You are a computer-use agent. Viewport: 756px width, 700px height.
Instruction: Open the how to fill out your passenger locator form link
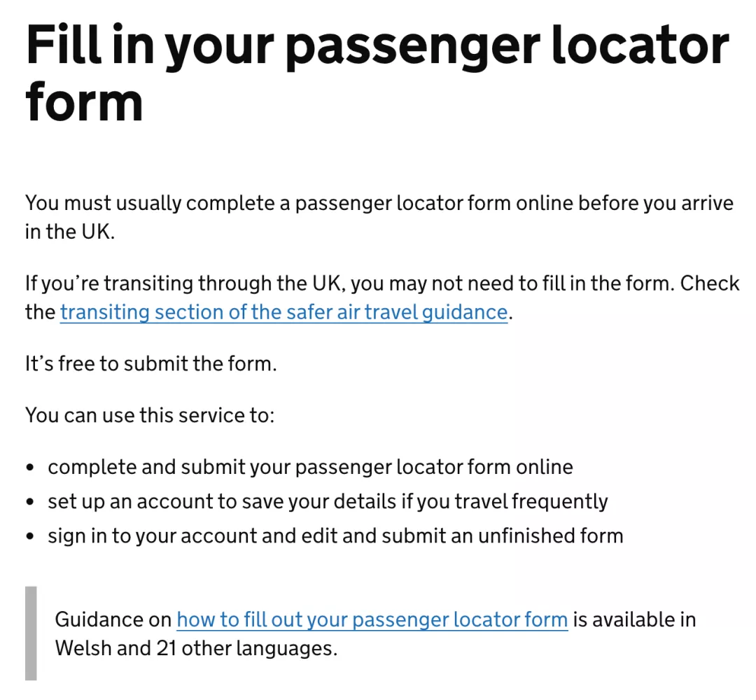click(x=372, y=620)
